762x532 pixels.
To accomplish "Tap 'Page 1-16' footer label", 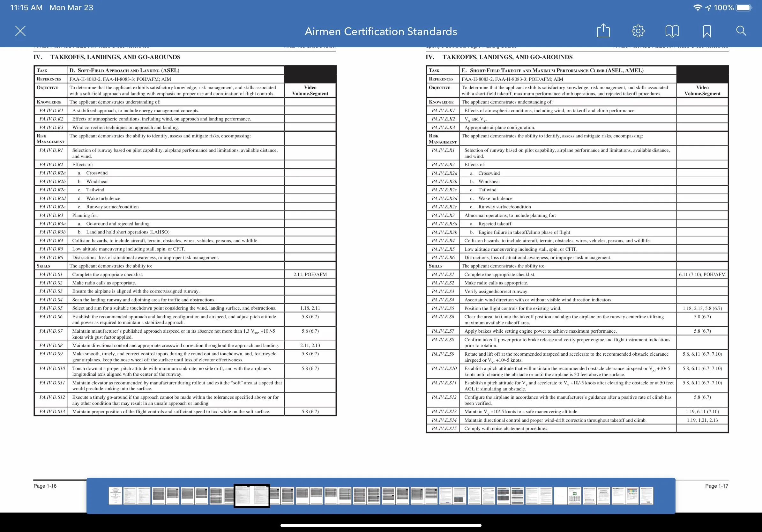I will point(45,486).
